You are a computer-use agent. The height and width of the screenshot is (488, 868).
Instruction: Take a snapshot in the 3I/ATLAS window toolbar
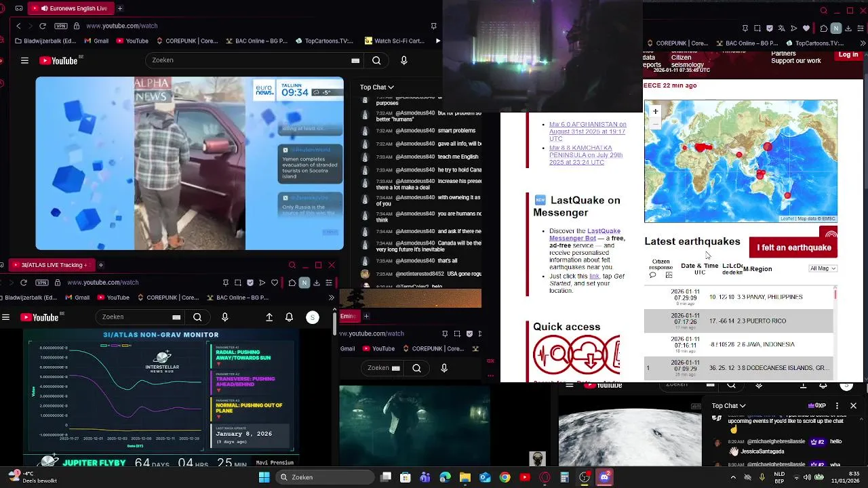point(238,283)
